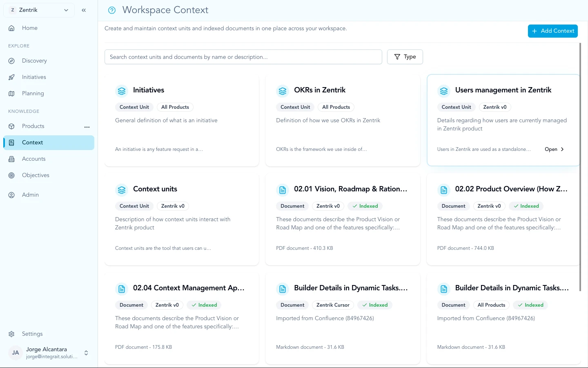The width and height of the screenshot is (588, 368).
Task: Open Accounts using its sidebar icon
Action: tap(11, 159)
